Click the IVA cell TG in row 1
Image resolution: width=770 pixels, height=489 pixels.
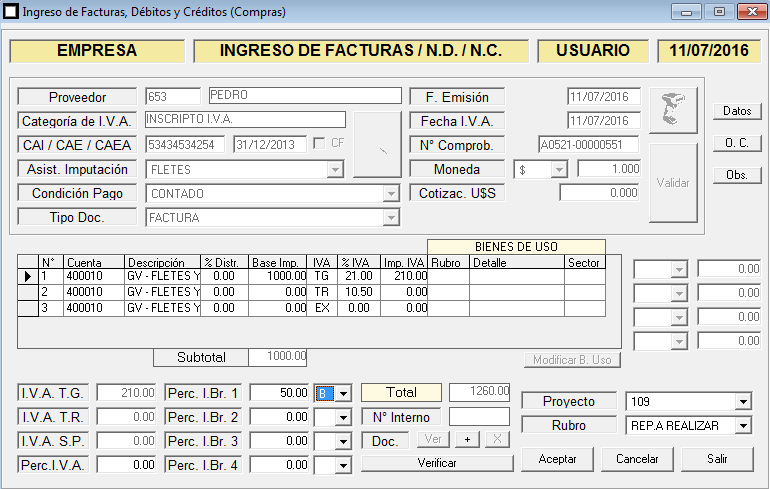(322, 276)
